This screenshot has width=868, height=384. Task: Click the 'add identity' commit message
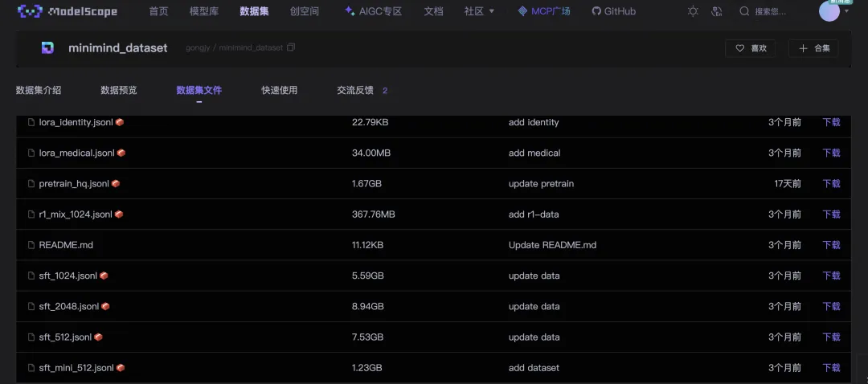click(534, 122)
